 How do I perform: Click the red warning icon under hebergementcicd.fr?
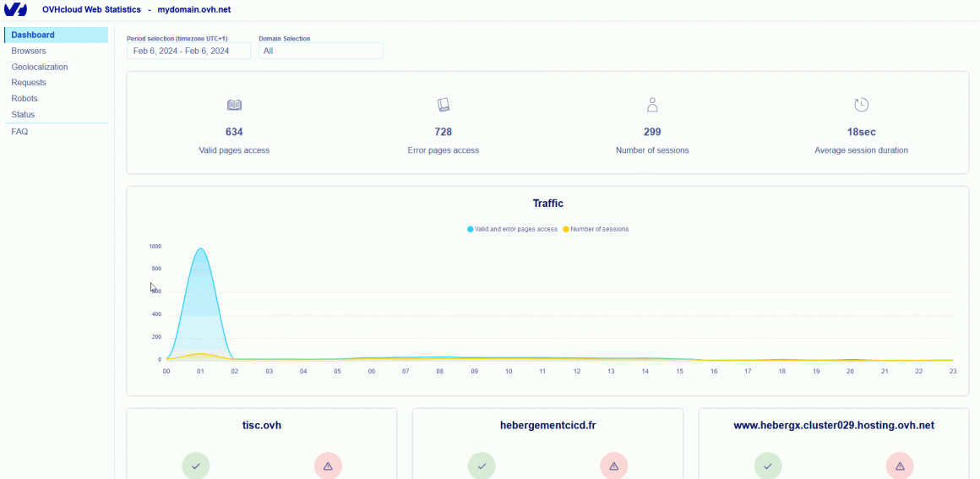click(614, 465)
